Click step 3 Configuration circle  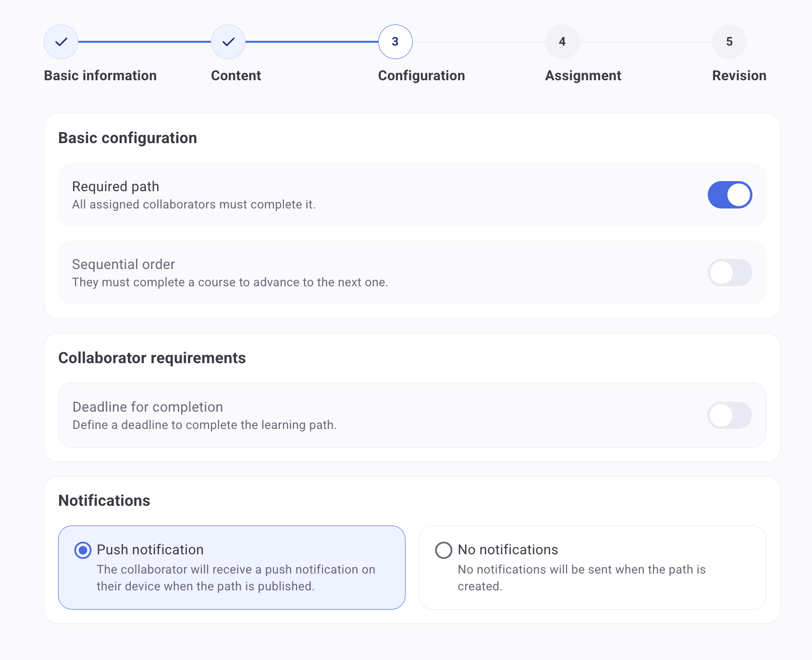click(395, 42)
